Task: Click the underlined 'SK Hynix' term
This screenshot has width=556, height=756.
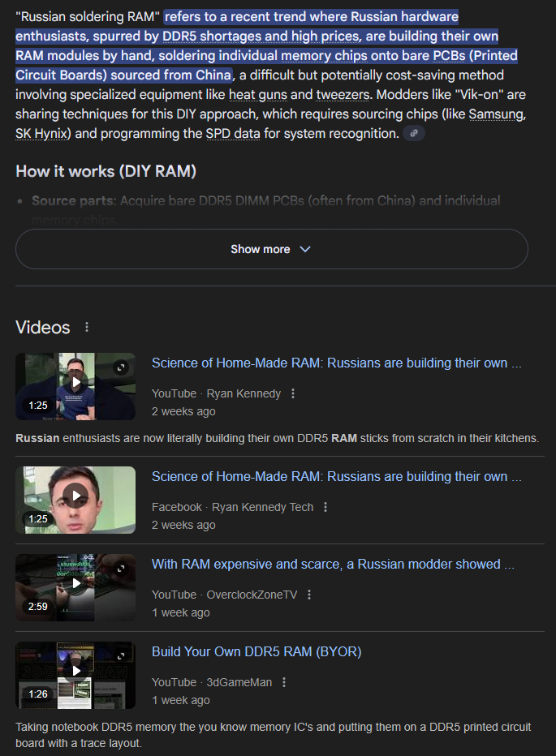Action: pos(41,134)
